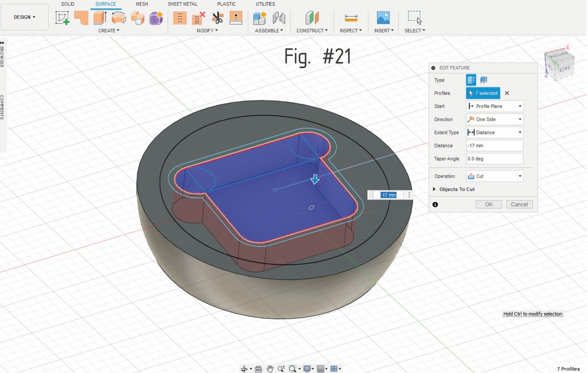
Task: Click the Insert image icon
Action: [383, 18]
